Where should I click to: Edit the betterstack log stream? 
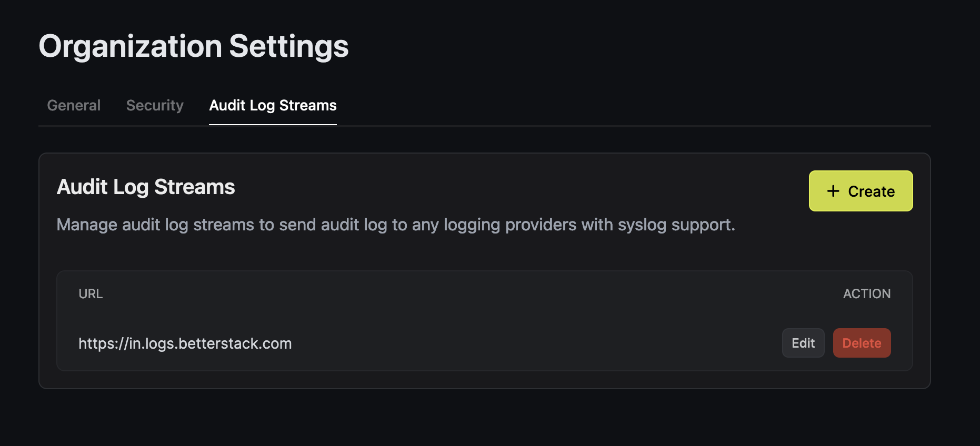(803, 343)
